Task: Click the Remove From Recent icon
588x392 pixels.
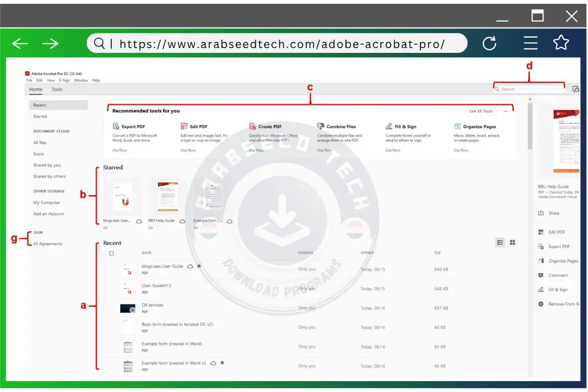Action: [541, 304]
